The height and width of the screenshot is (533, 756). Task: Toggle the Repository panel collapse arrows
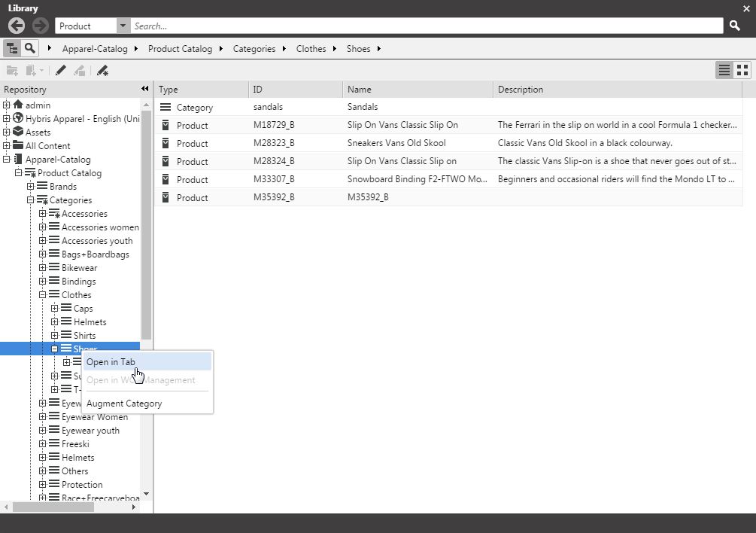point(144,88)
